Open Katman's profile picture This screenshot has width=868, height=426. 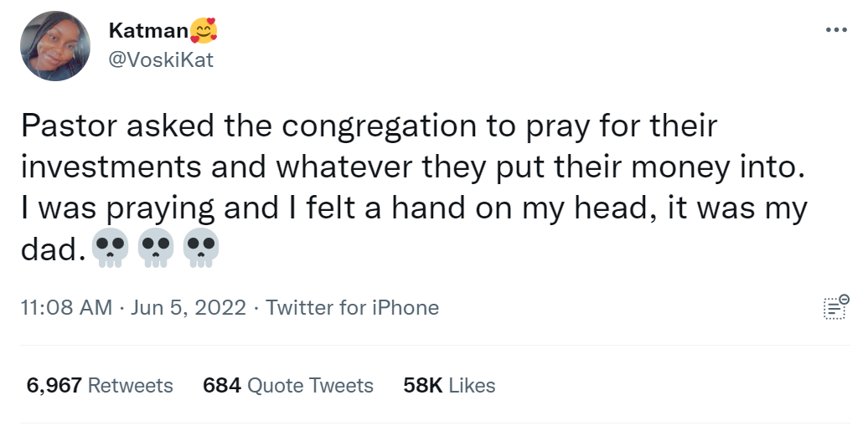pos(55,46)
